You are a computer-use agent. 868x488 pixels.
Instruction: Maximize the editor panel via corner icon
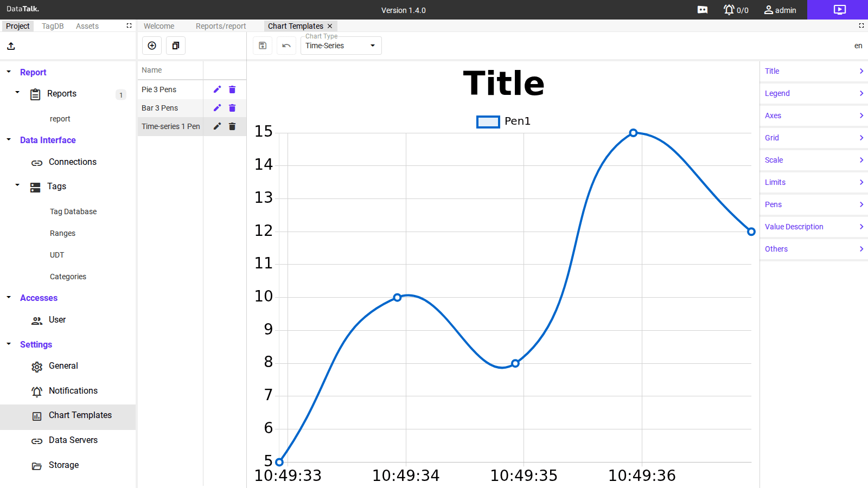point(861,25)
